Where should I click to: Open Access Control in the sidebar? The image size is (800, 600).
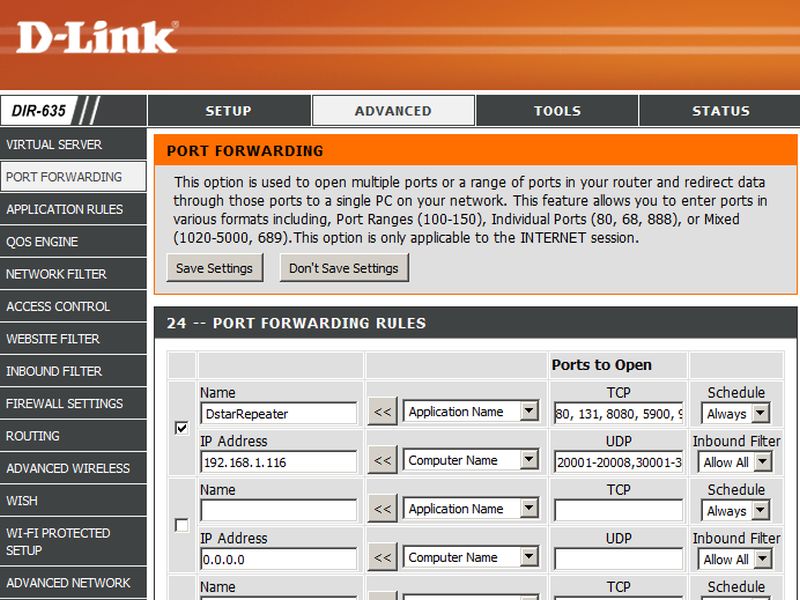click(x=73, y=306)
